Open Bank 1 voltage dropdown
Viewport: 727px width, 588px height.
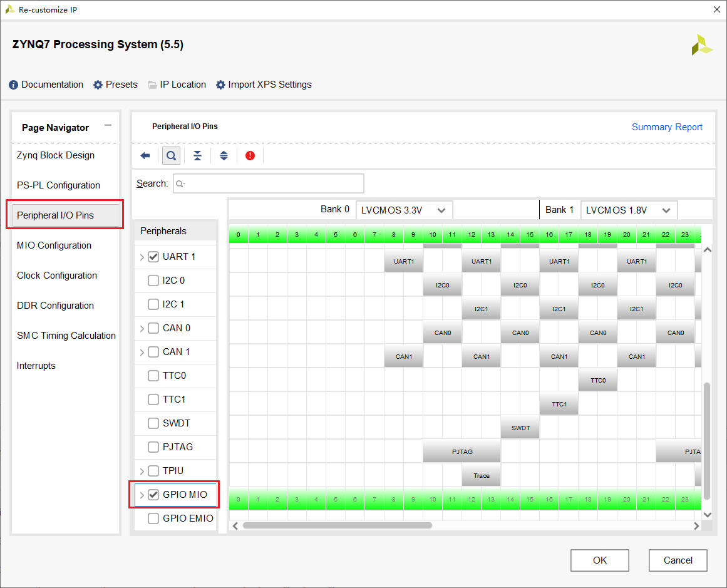[x=629, y=210]
